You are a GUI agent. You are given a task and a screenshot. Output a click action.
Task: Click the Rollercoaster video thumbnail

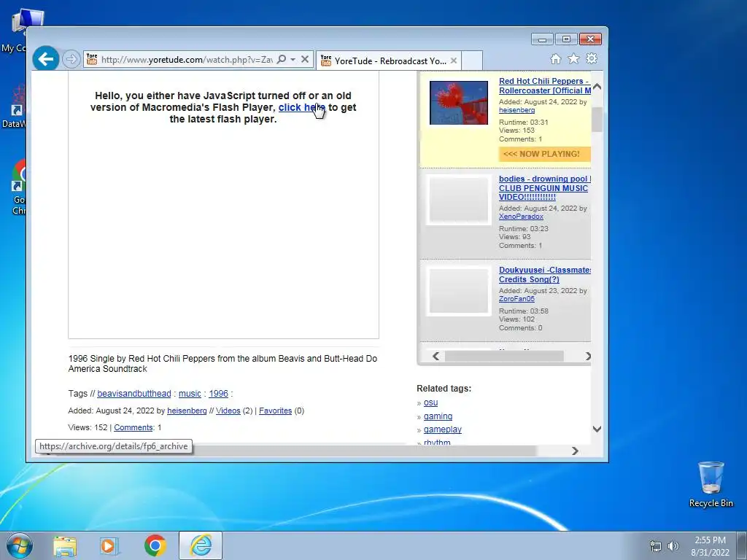pos(458,102)
